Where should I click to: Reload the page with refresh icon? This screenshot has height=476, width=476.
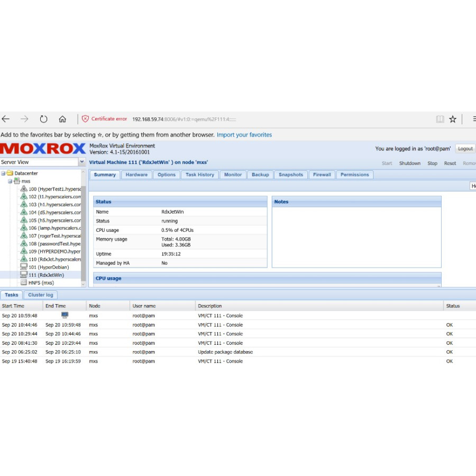44,119
